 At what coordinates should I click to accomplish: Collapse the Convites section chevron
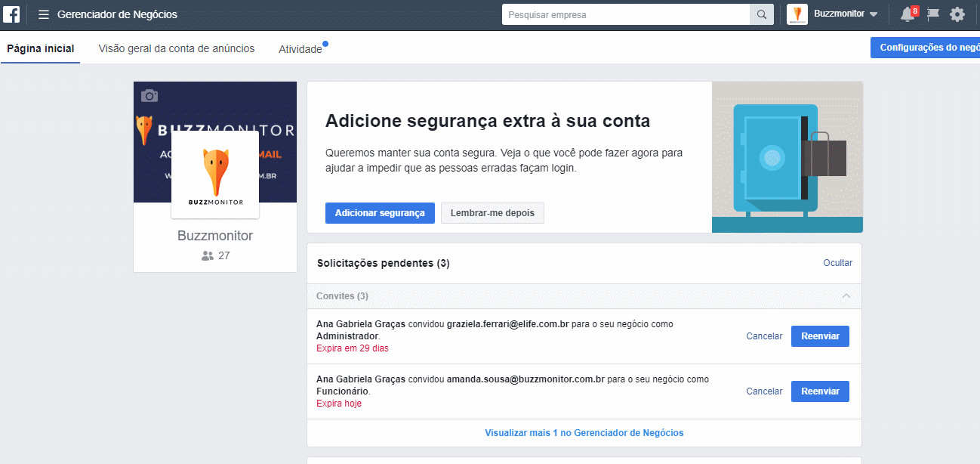pyautogui.click(x=846, y=296)
